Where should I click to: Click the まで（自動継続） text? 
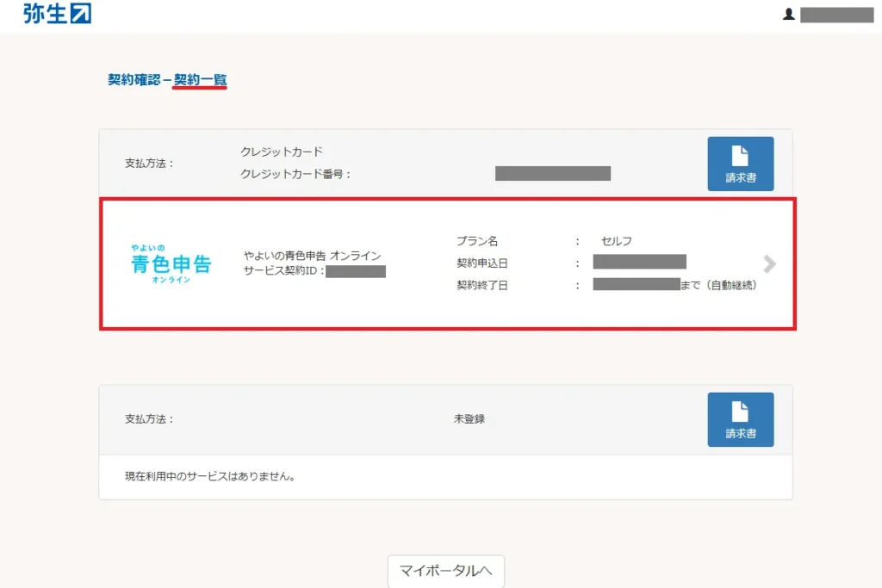[719, 285]
